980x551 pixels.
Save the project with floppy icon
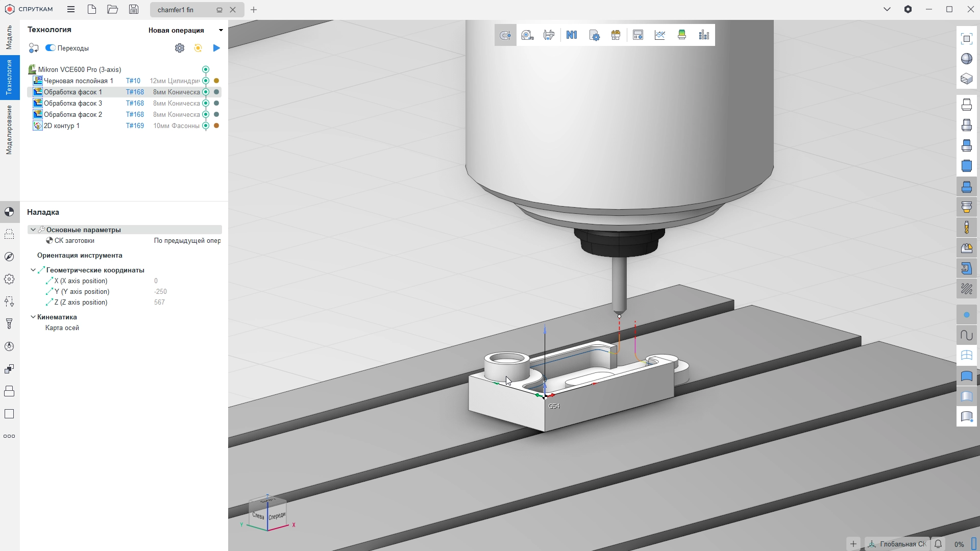coord(134,9)
